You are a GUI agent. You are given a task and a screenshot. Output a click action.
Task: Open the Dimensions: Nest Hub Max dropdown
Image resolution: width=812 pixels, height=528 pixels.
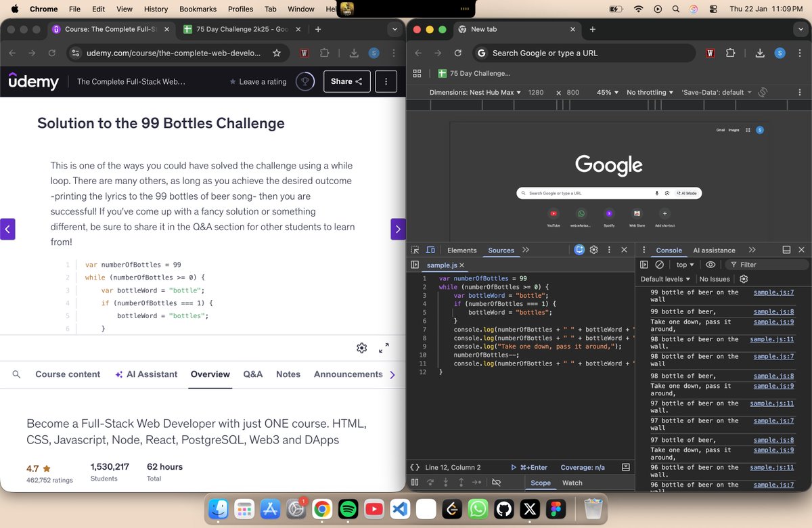click(475, 92)
